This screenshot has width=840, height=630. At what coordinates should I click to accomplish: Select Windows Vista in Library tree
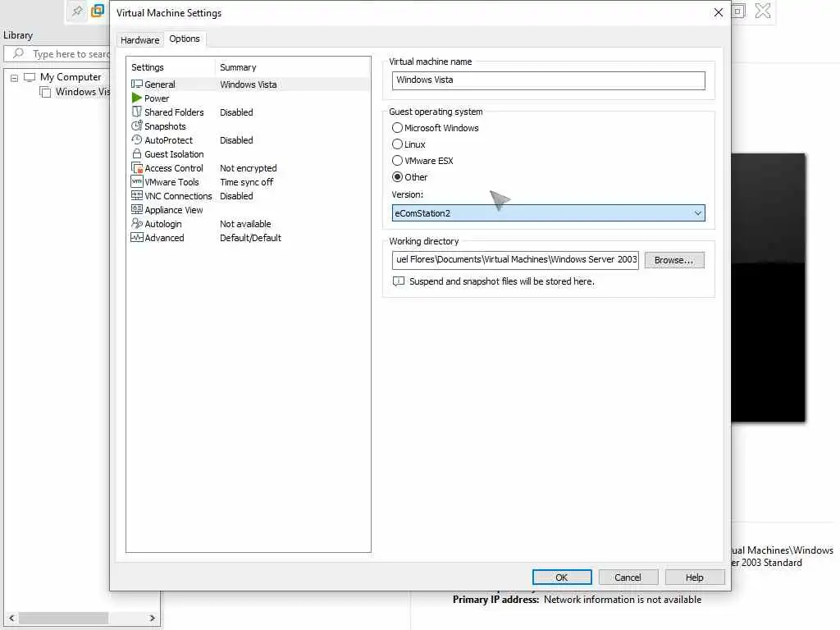82,92
